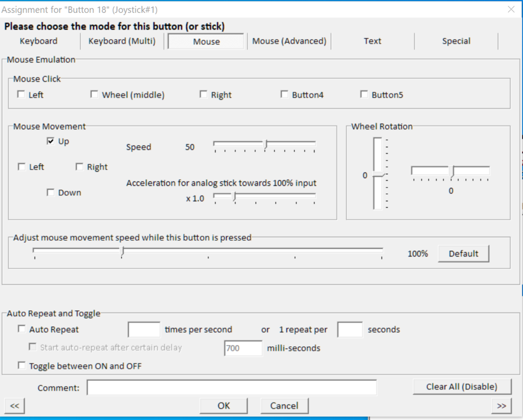Open the Special tab

pos(456,41)
